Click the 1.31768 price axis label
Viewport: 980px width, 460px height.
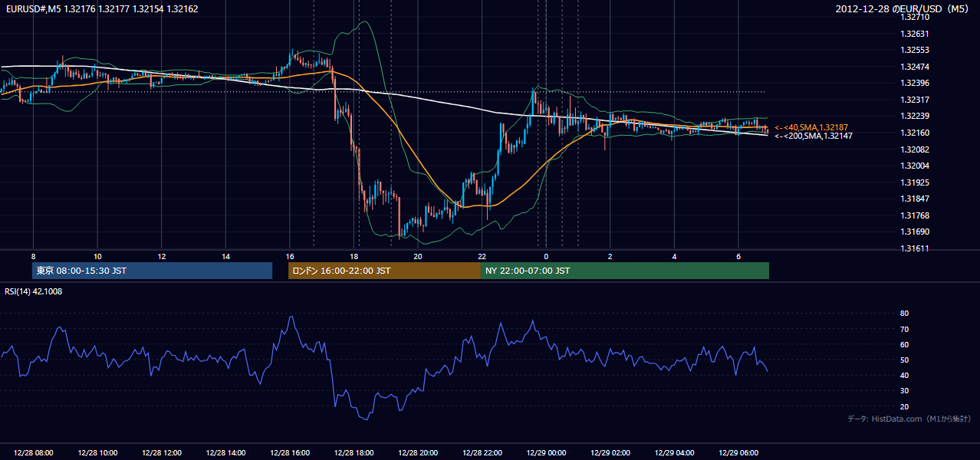point(916,215)
